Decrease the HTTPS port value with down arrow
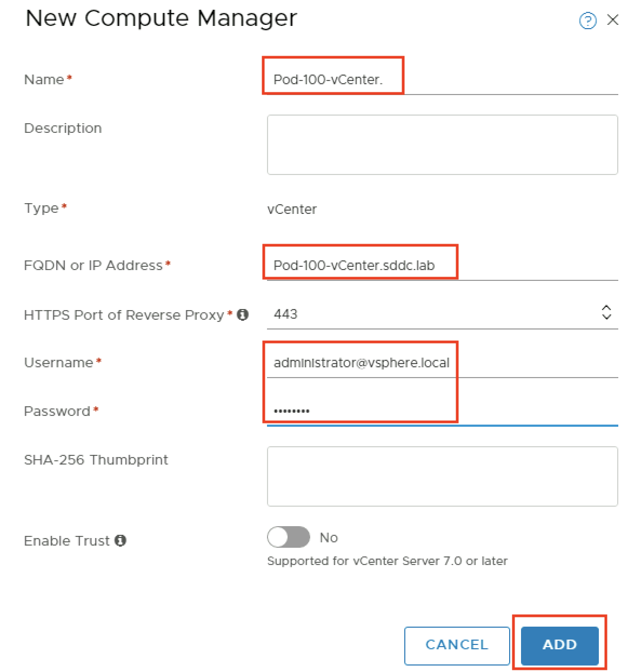The height and width of the screenshot is (672, 641). coord(606,316)
